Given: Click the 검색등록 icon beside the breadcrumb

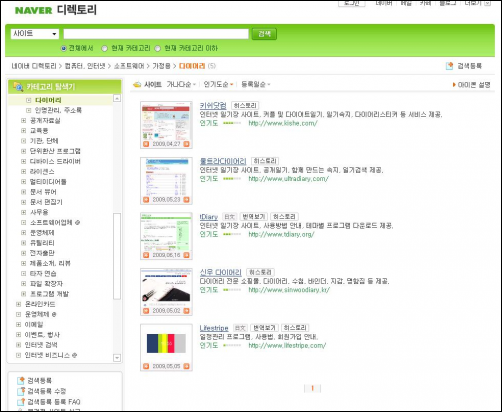Looking at the screenshot, I should pyautogui.click(x=449, y=66).
